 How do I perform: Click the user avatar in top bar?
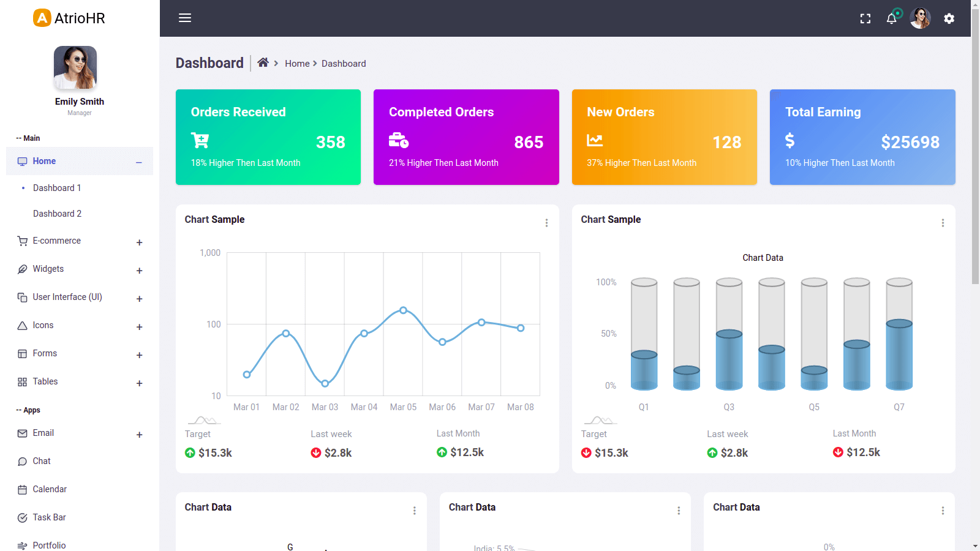[x=920, y=18]
